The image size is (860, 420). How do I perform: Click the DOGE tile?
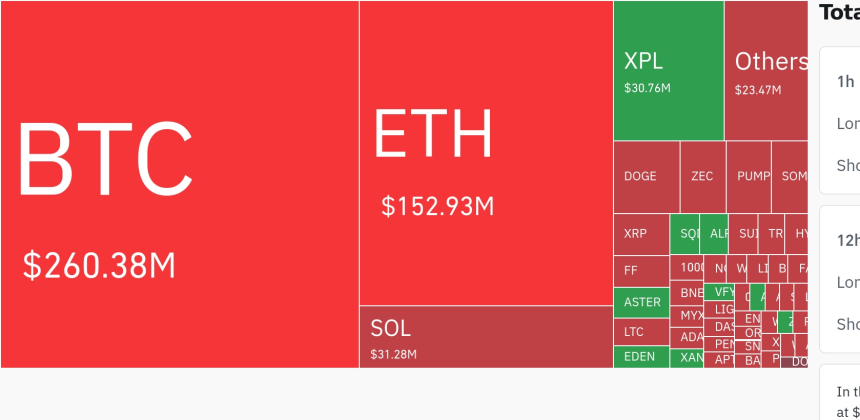click(x=646, y=176)
